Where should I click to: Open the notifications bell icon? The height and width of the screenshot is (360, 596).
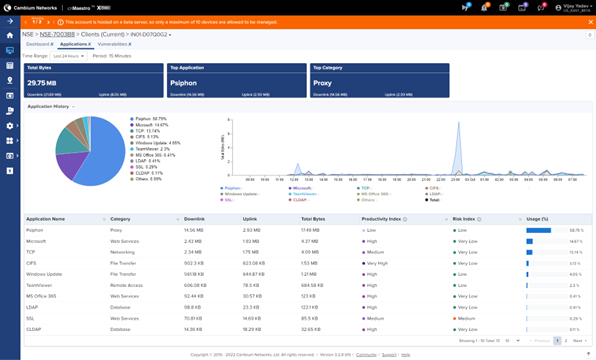484,8
